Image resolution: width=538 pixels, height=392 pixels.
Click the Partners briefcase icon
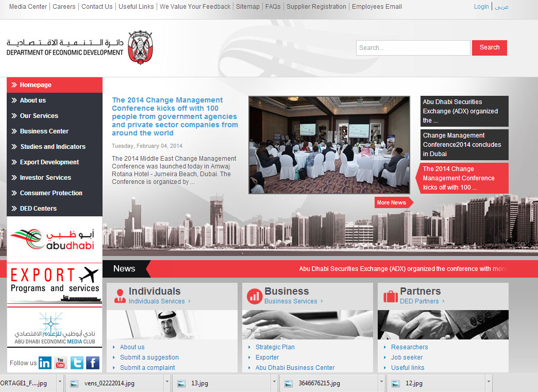pos(391,296)
